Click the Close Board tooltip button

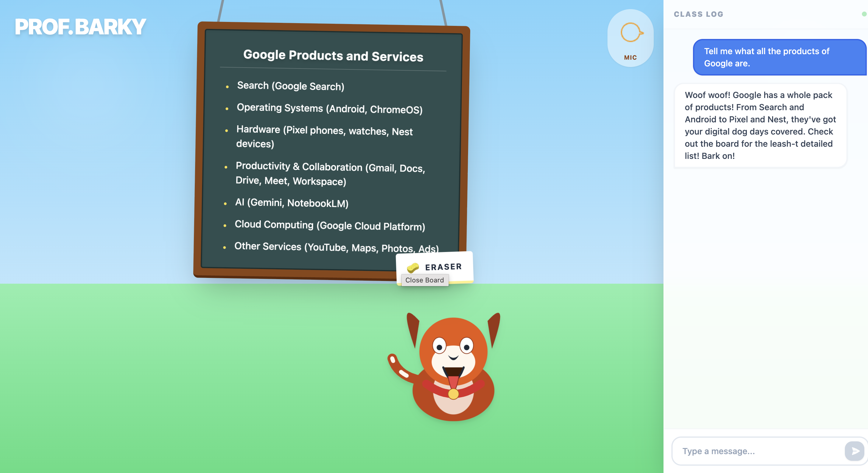424,280
